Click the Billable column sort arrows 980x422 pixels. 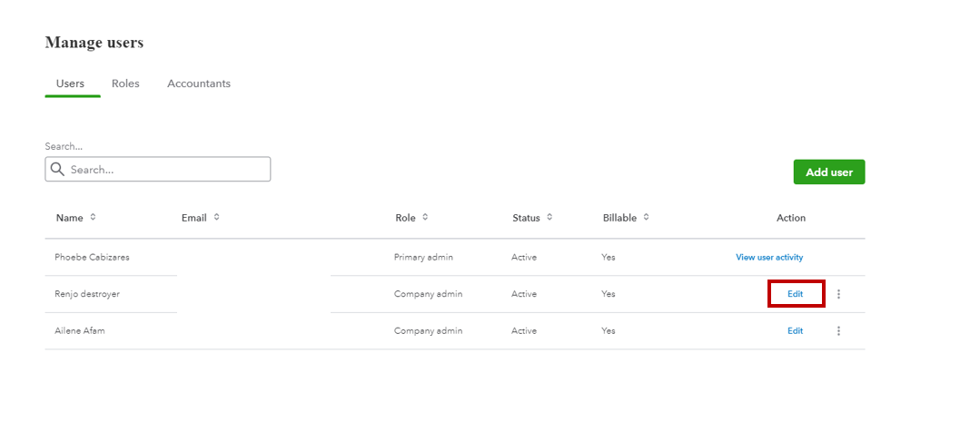tap(646, 218)
